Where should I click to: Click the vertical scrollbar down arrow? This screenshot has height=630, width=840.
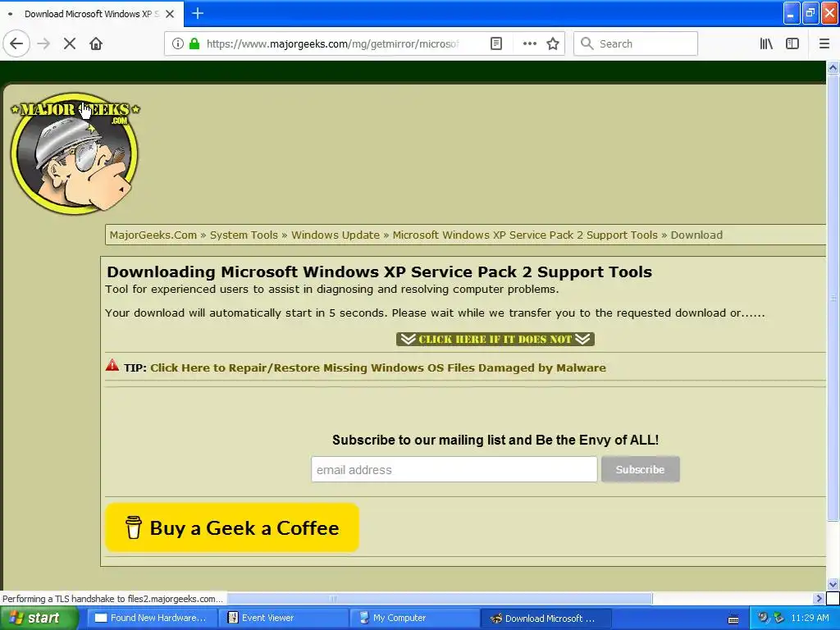pyautogui.click(x=833, y=584)
